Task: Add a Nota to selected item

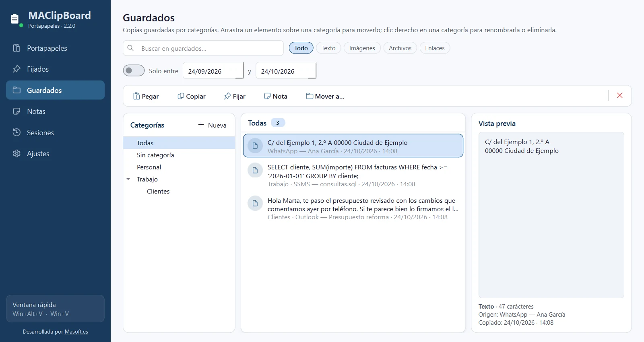Action: 276,96
